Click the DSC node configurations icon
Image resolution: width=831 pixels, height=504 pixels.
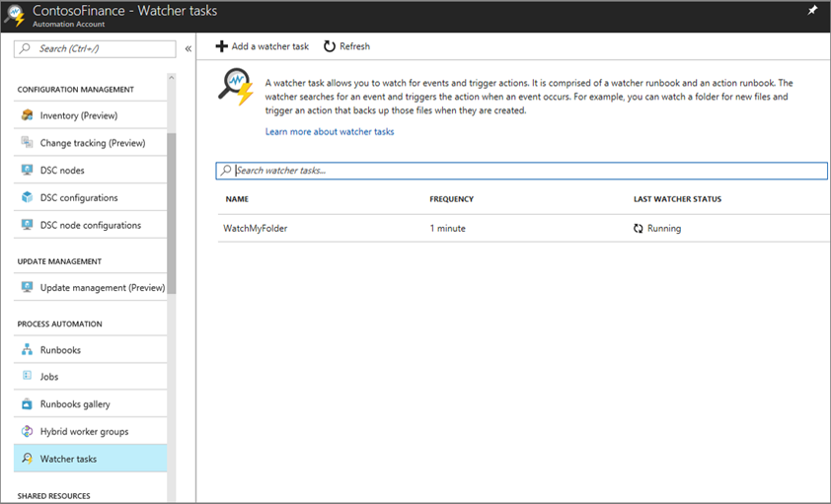tap(27, 225)
